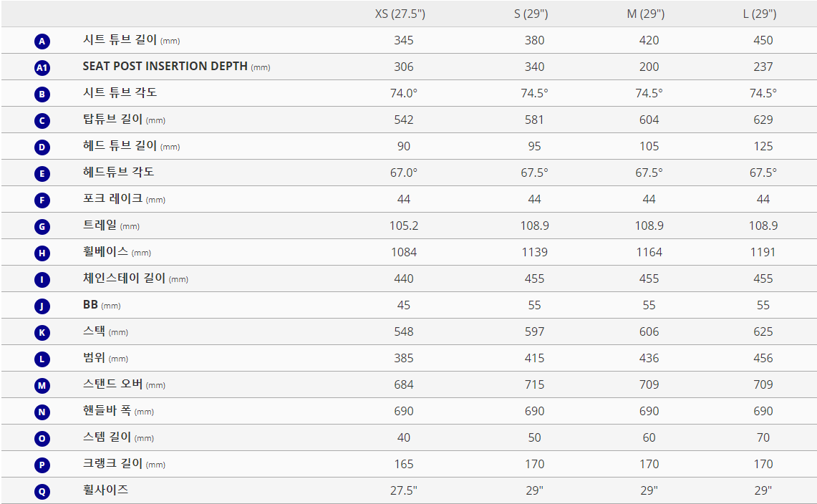Click the K icon next to 스택
The width and height of the screenshot is (817, 504).
(42, 332)
